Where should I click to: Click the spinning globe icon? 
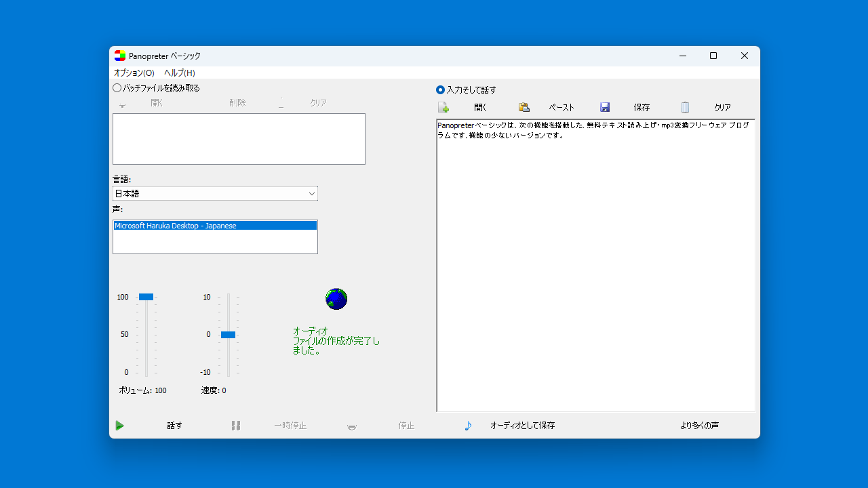pos(336,299)
